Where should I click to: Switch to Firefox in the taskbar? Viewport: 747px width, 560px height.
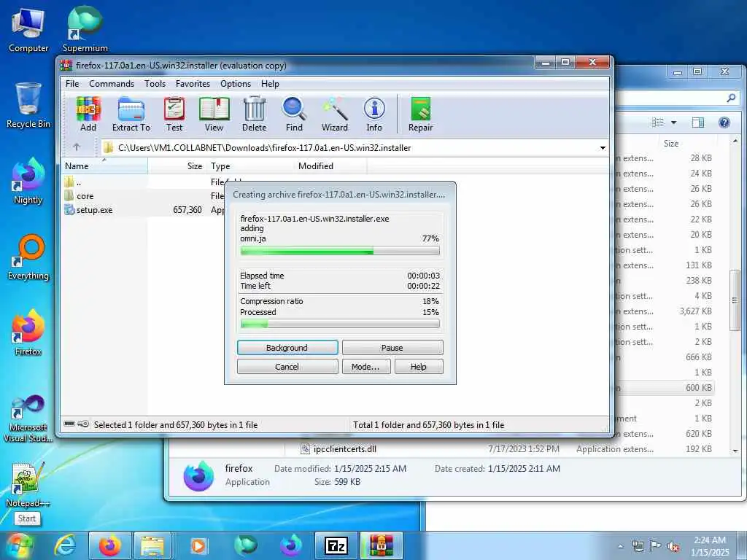click(x=109, y=545)
